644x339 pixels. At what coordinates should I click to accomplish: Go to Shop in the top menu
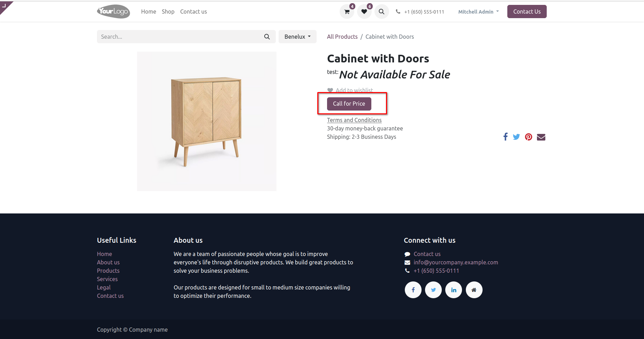[168, 12]
